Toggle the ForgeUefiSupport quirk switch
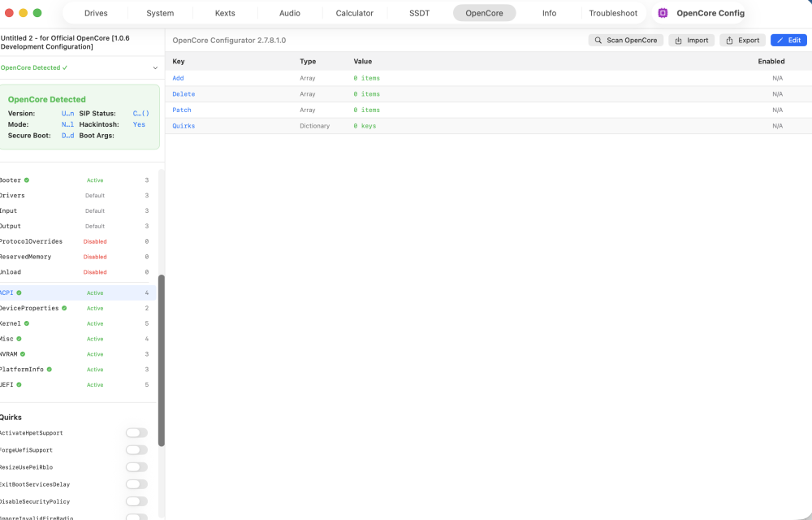The width and height of the screenshot is (812, 520). [x=136, y=450]
